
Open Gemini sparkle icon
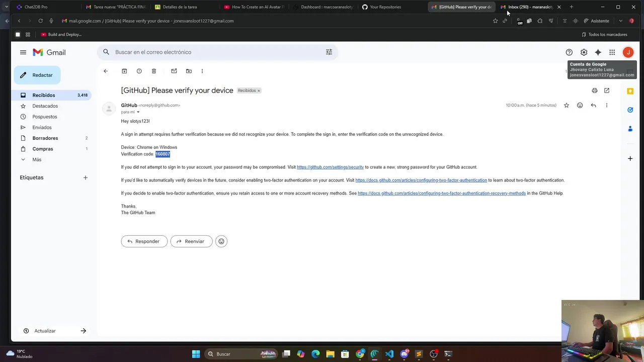point(598,52)
